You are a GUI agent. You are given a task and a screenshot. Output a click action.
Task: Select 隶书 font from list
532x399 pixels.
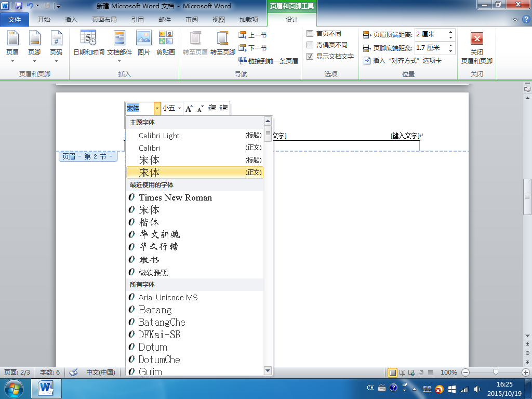[195, 260]
